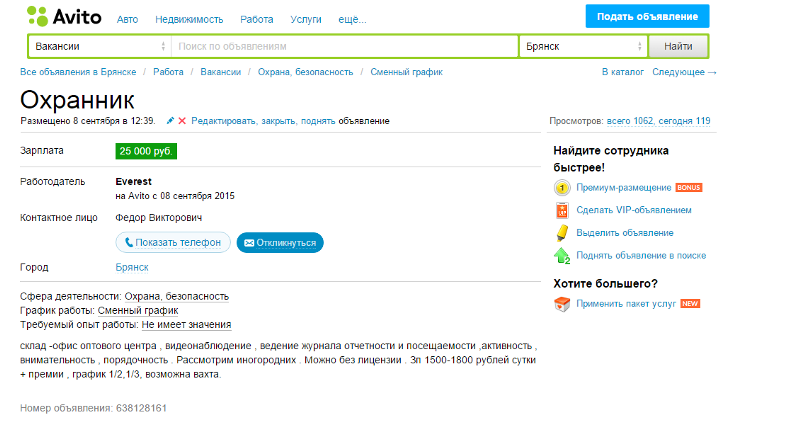The width and height of the screenshot is (800, 423).
Task: Click the yellow highlighter icon
Action: pos(561,233)
